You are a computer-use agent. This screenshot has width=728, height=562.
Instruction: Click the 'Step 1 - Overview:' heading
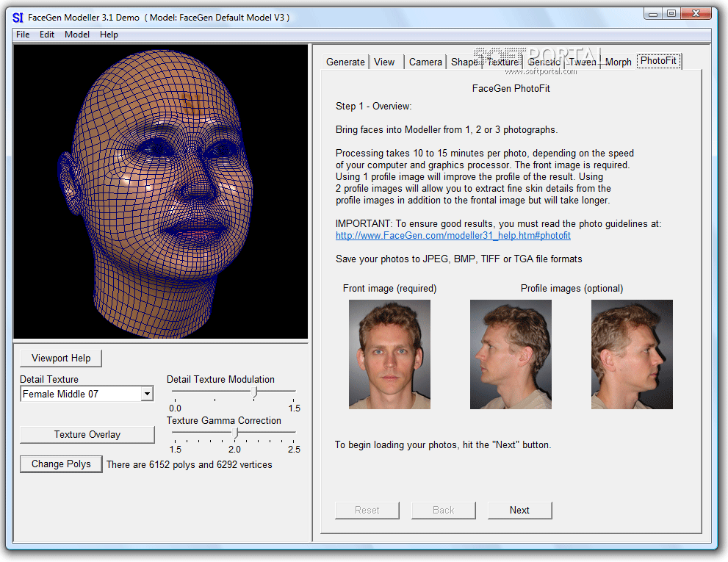coord(373,106)
